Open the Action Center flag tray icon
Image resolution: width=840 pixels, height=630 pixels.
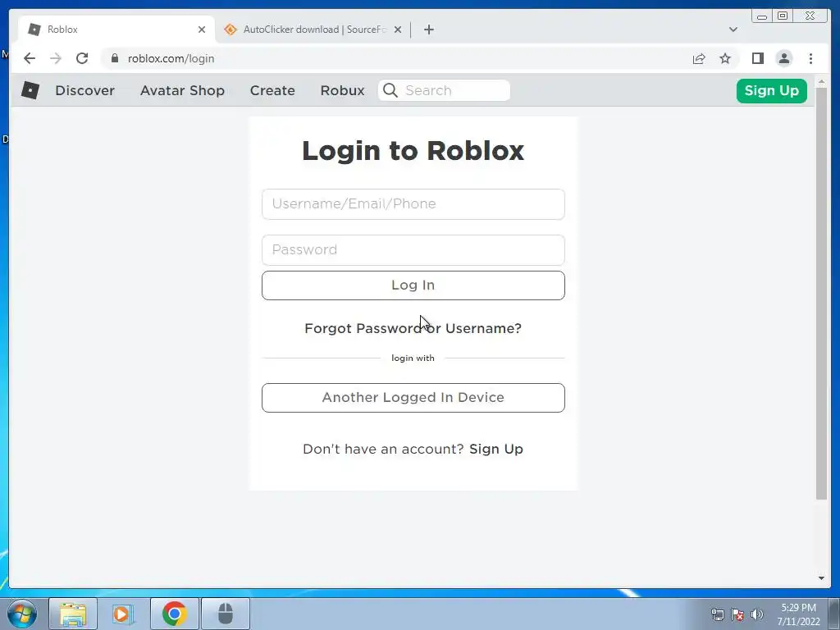coord(737,614)
